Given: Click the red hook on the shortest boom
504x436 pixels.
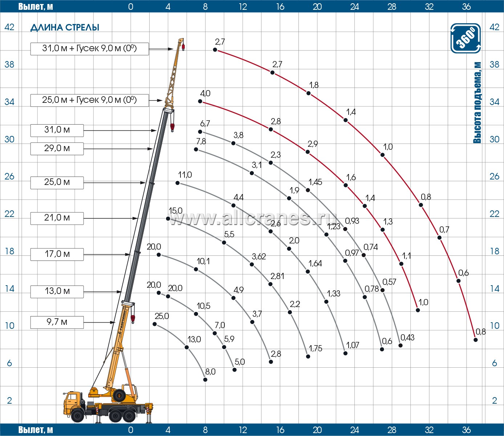Looking at the screenshot, I should (x=133, y=319).
